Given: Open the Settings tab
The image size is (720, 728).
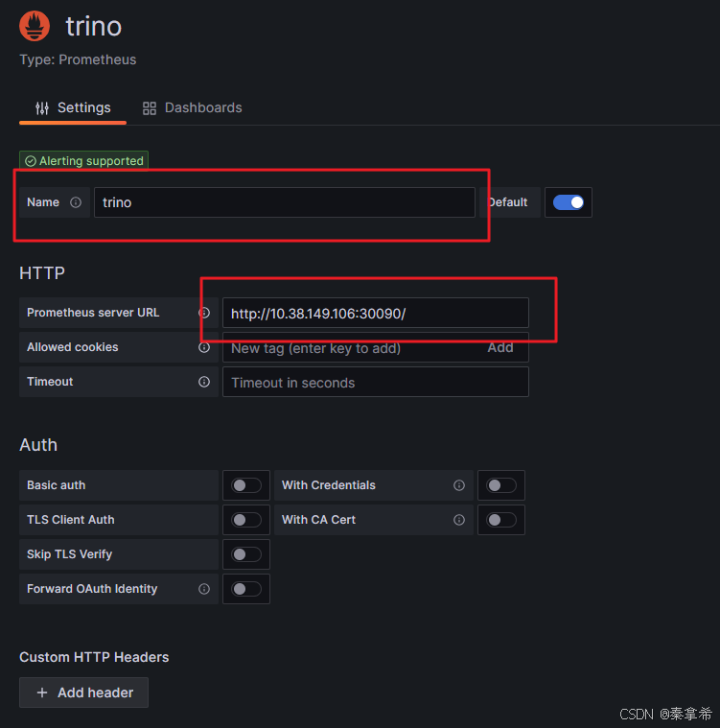Looking at the screenshot, I should point(73,108).
